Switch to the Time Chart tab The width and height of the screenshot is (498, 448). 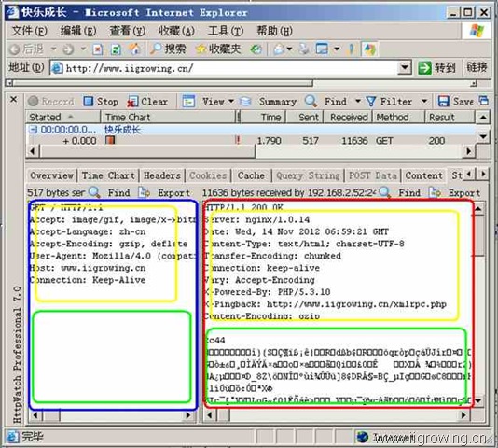point(108,175)
